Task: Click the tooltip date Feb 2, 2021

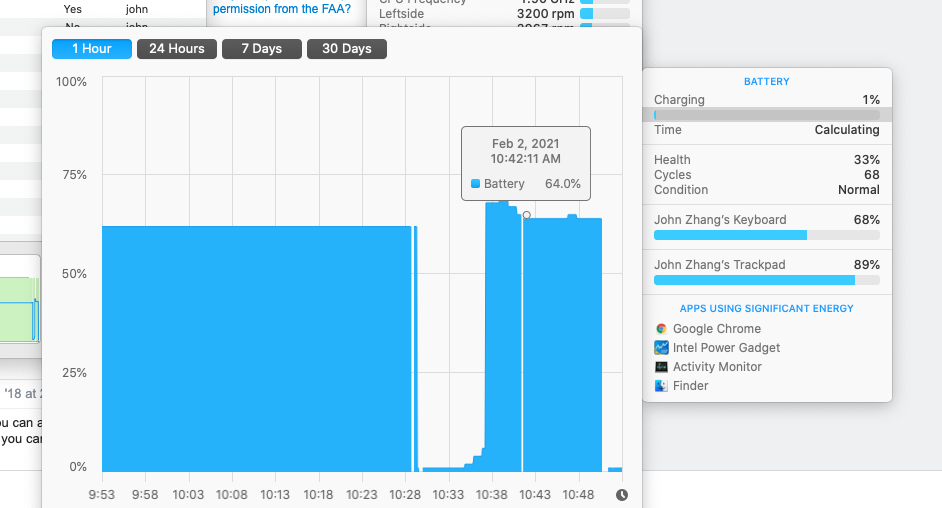Action: click(x=526, y=144)
